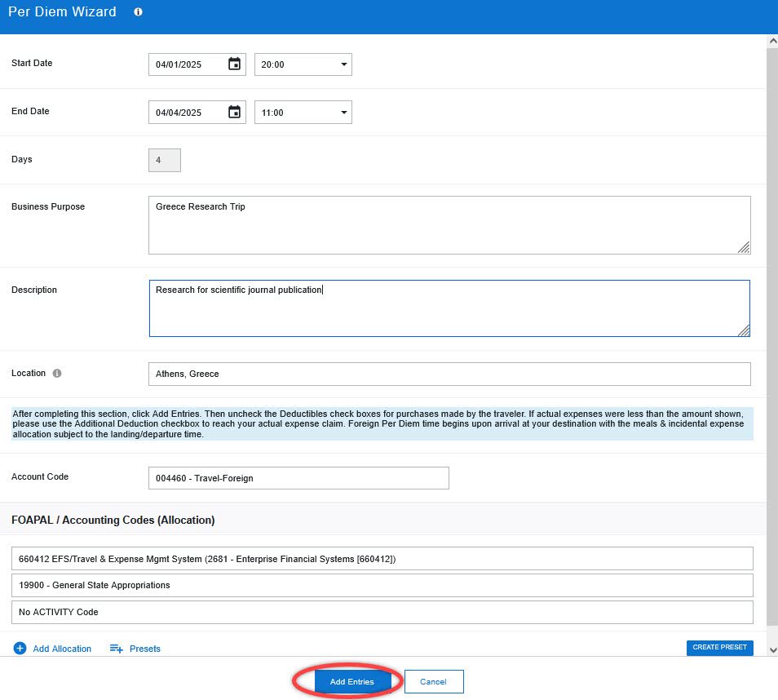
Task: Click into the Business Purpose text area
Action: click(449, 225)
